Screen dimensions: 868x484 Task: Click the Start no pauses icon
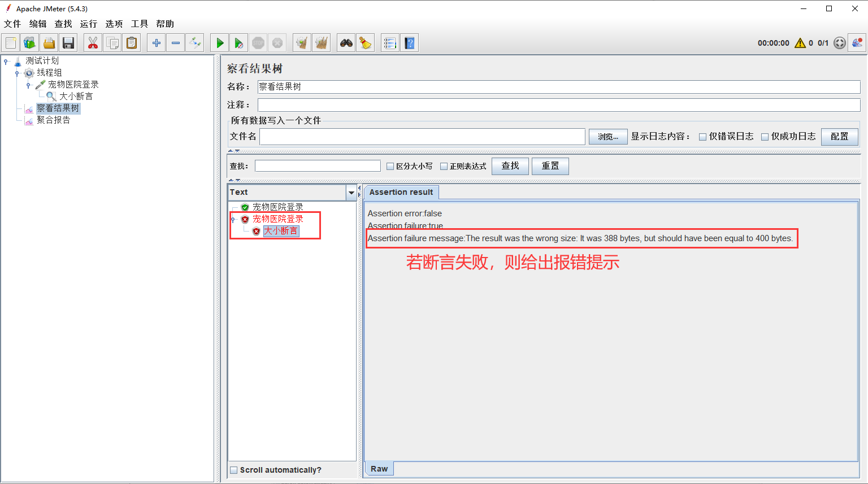(x=239, y=43)
